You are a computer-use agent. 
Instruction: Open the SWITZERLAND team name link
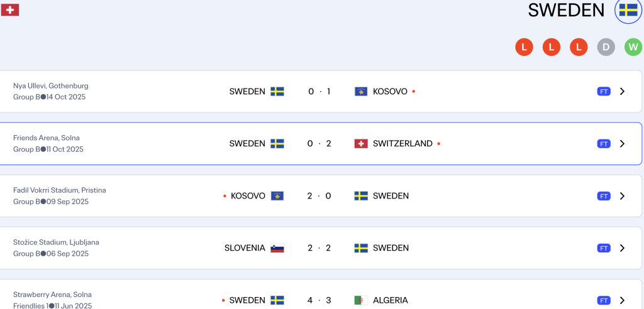point(402,144)
